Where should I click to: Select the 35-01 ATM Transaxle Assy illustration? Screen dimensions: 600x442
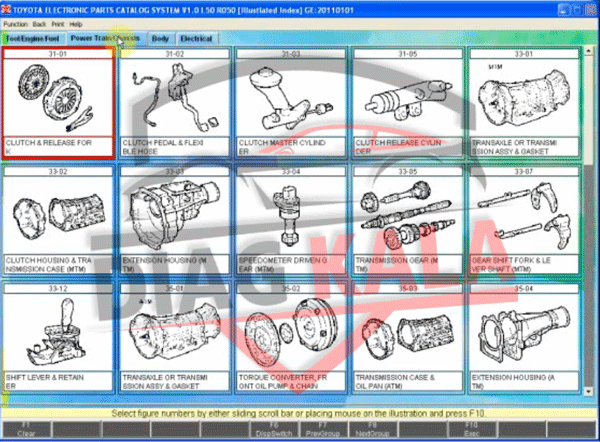click(x=174, y=333)
